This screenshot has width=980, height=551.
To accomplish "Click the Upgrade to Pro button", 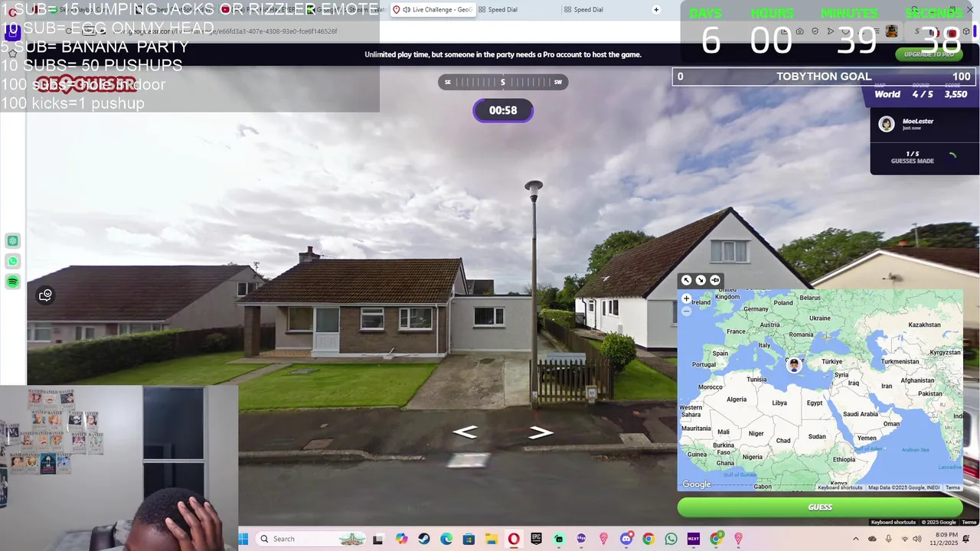I will click(x=929, y=54).
